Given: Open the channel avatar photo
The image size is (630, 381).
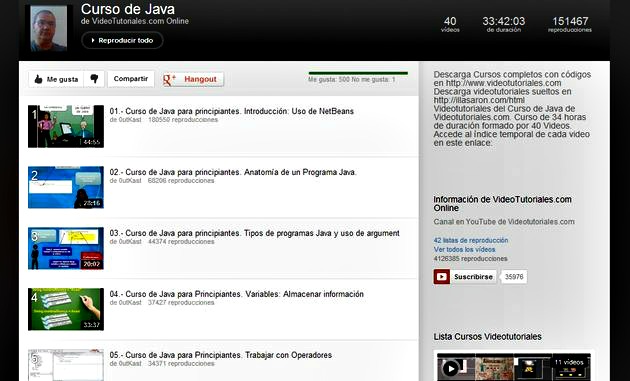Looking at the screenshot, I should [x=49, y=29].
